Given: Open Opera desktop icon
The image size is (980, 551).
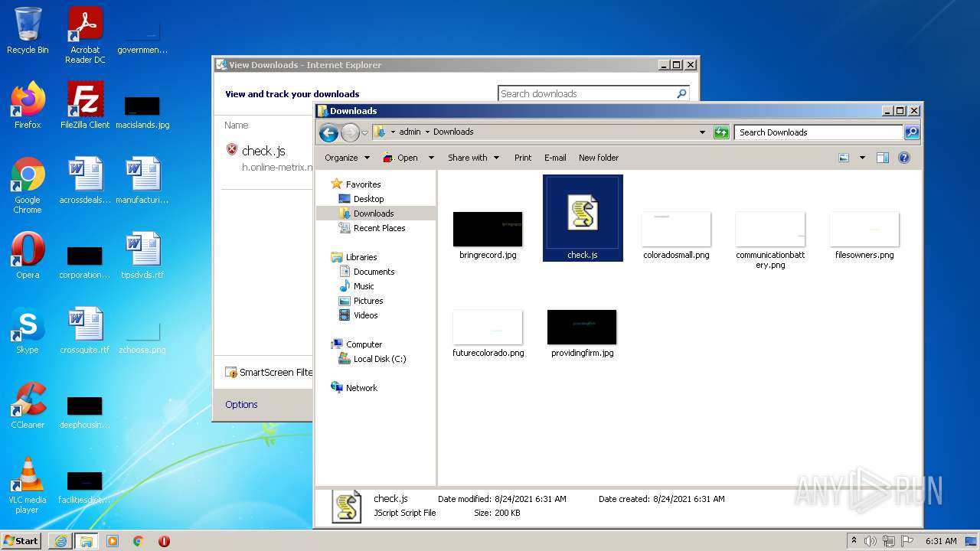Looking at the screenshot, I should tap(28, 256).
